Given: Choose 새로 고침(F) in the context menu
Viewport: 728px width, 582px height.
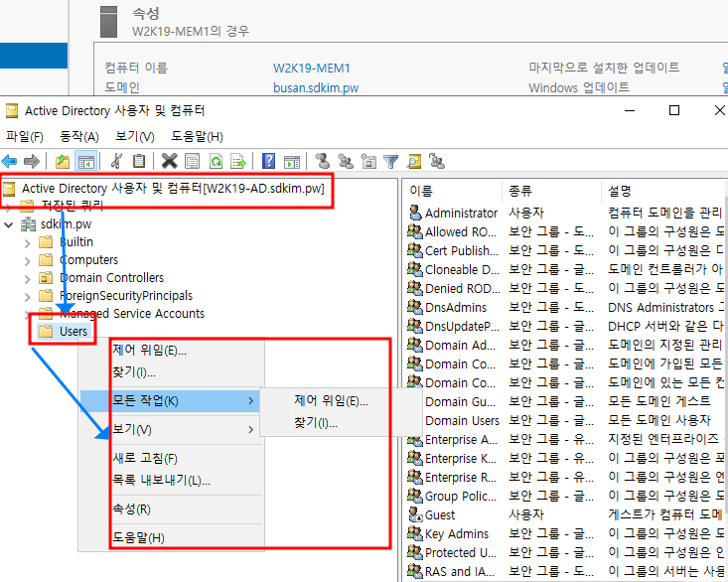Looking at the screenshot, I should pos(145,459).
